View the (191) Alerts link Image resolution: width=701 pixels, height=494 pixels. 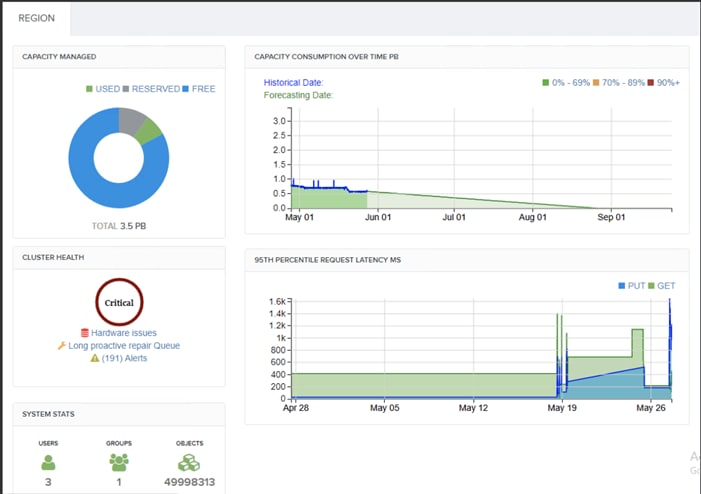point(124,358)
